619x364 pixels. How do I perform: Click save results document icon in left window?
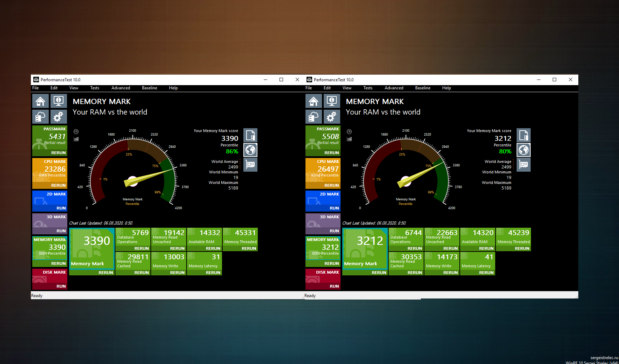(250, 135)
